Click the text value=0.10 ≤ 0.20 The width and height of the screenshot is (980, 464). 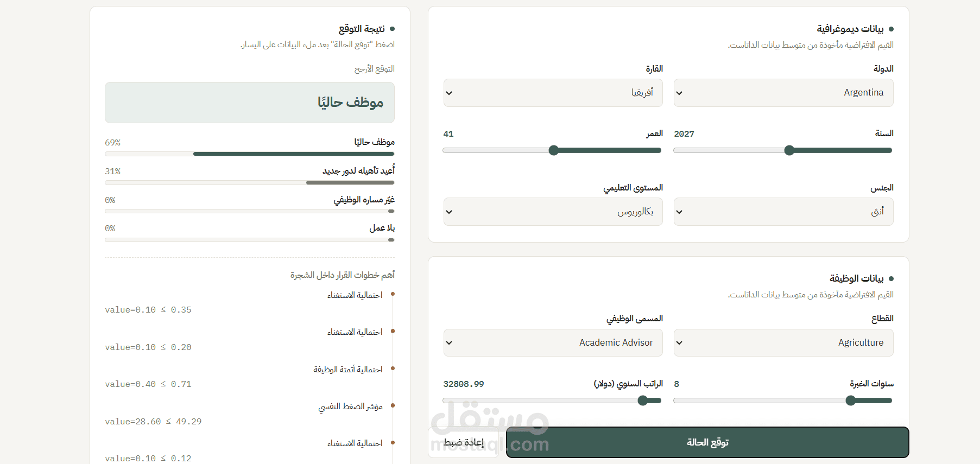(148, 347)
